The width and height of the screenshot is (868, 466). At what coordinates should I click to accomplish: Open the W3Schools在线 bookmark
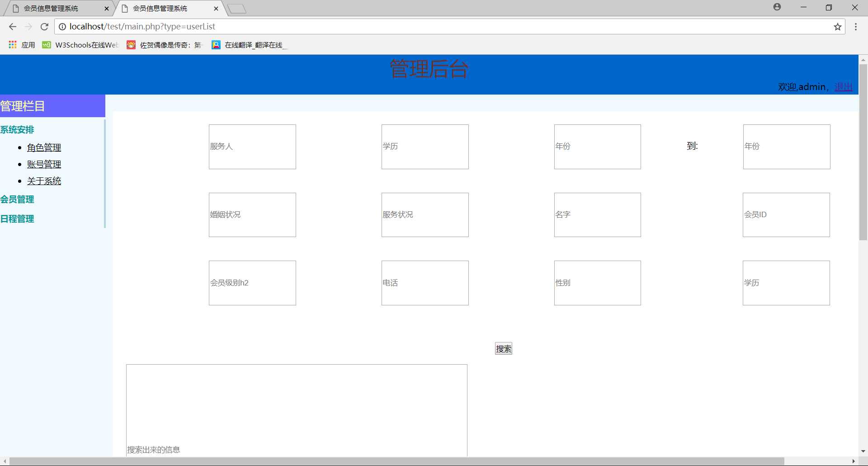click(80, 45)
